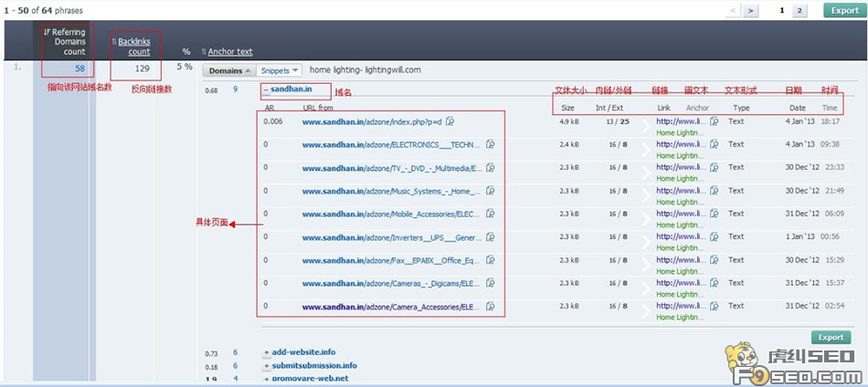Viewport: 868px width, 387px height.
Task: Open the Snippets dropdown
Action: point(278,70)
